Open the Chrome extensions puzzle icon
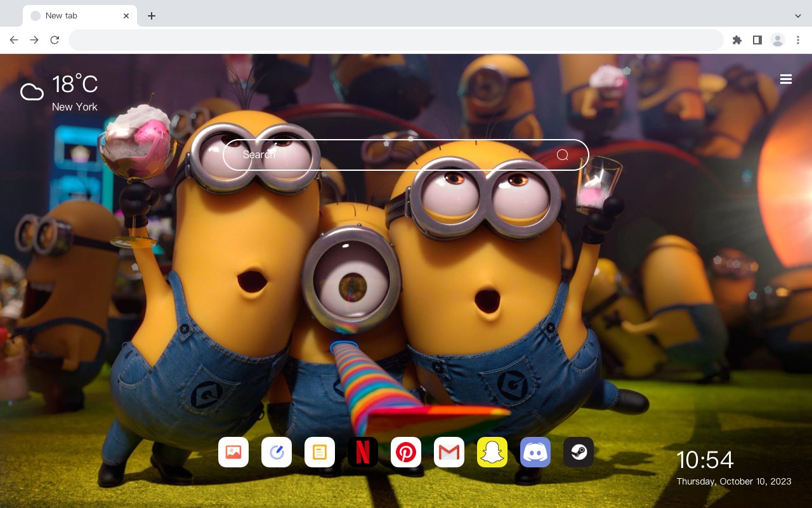This screenshot has width=812, height=508. (737, 40)
